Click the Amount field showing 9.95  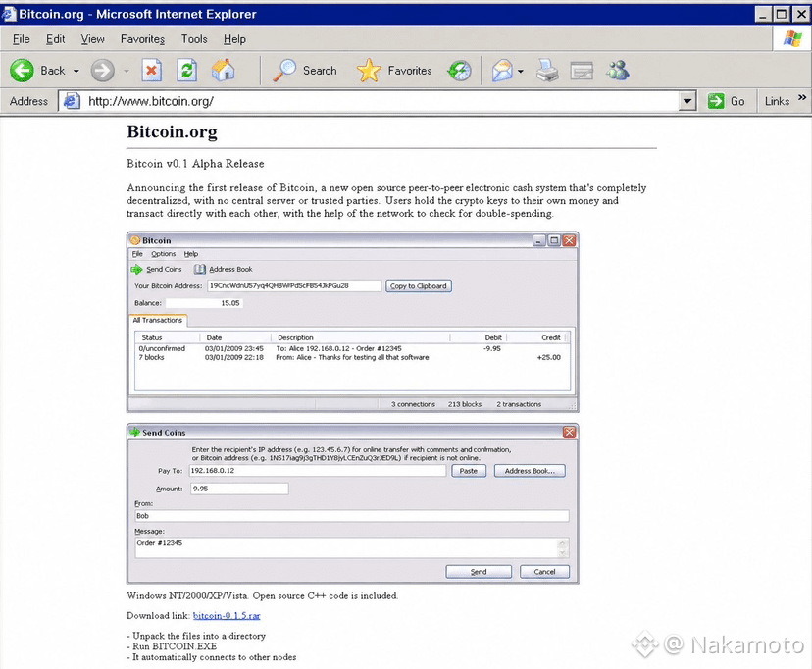coord(239,489)
